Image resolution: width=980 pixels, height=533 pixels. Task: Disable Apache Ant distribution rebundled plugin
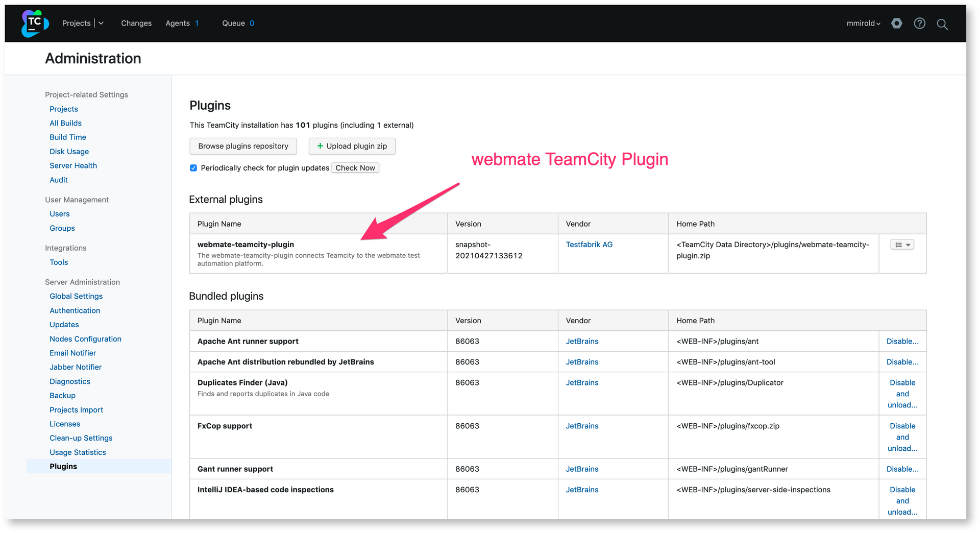tap(902, 362)
